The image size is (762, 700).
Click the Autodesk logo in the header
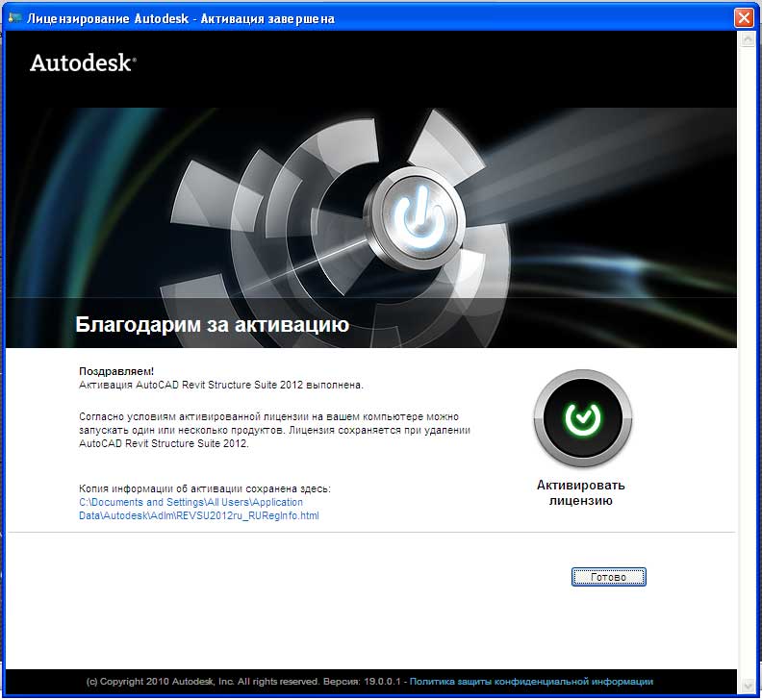pos(83,63)
